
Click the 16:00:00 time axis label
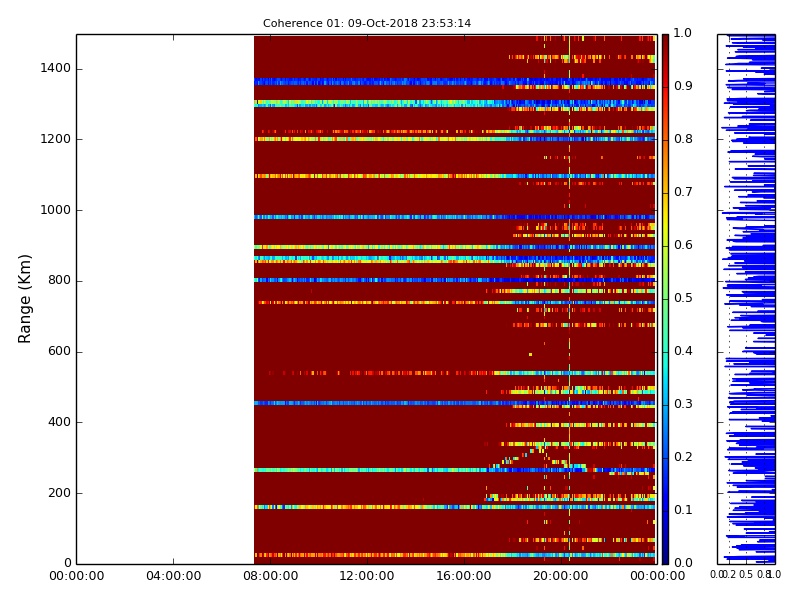464,576
